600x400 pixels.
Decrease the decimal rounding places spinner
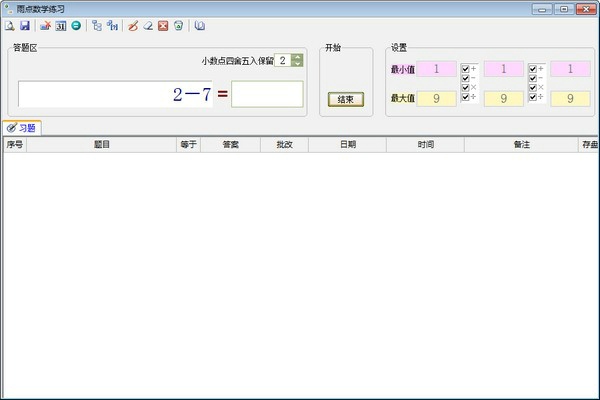(x=297, y=65)
